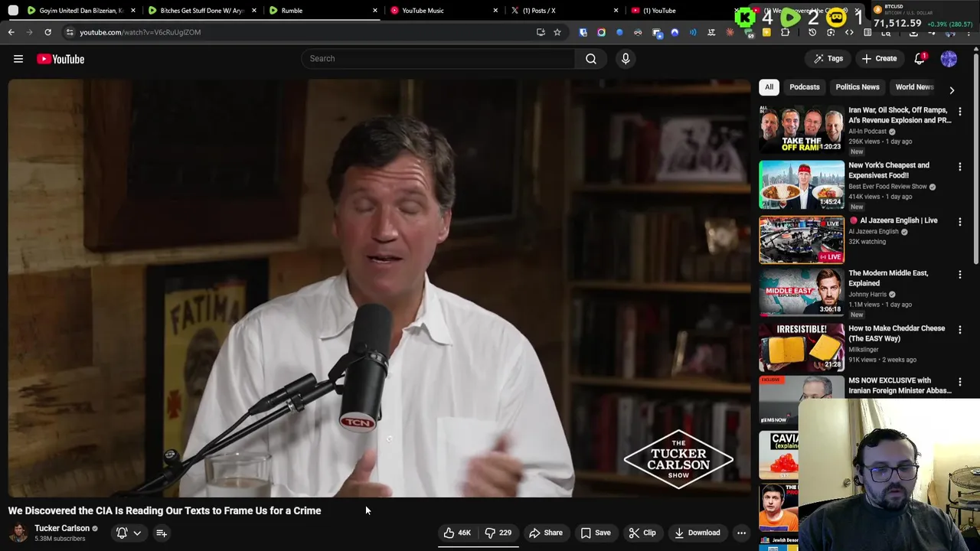This screenshot has width=980, height=551.
Task: Open options menu for Al Jazeera English Live
Action: (960, 222)
